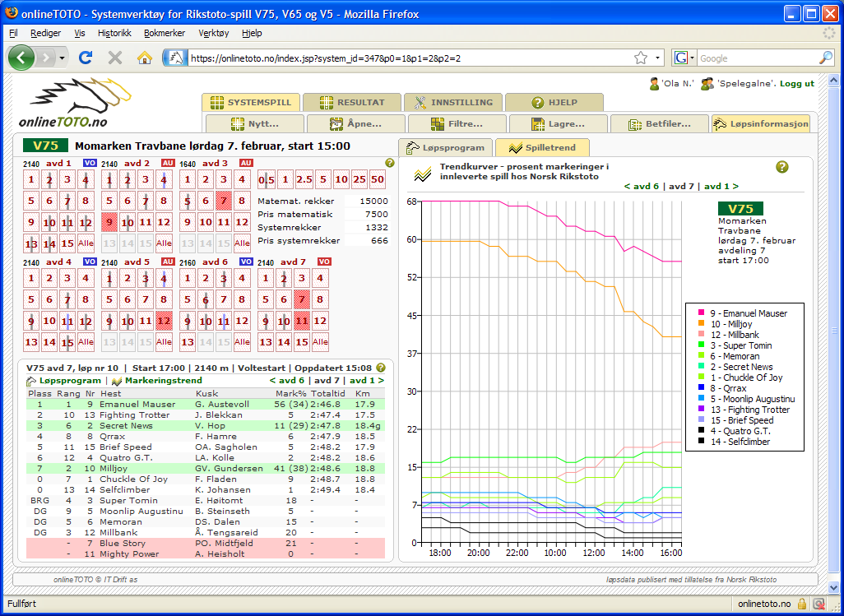The height and width of the screenshot is (616, 844).
Task: Click the Filtre... button
Action: [457, 123]
